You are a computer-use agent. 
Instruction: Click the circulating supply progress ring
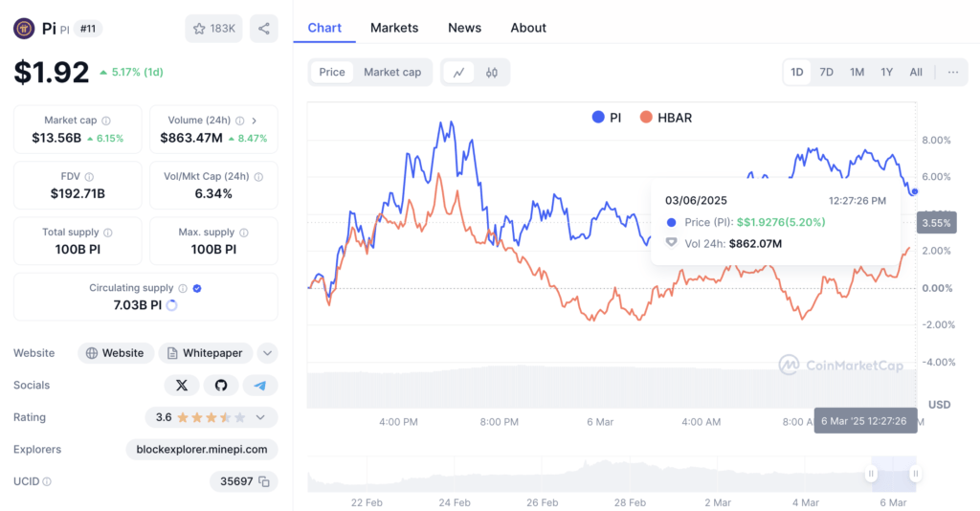click(x=172, y=305)
